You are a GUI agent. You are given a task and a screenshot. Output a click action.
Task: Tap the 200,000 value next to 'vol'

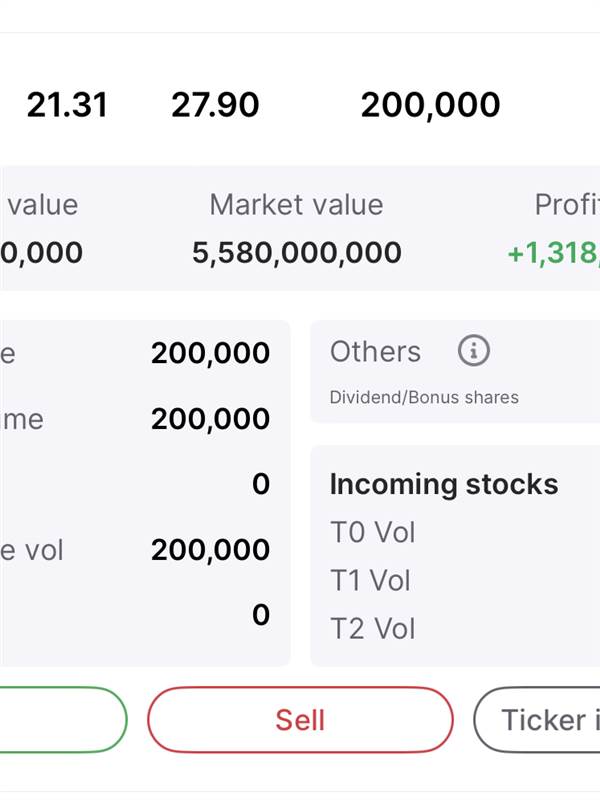click(211, 549)
